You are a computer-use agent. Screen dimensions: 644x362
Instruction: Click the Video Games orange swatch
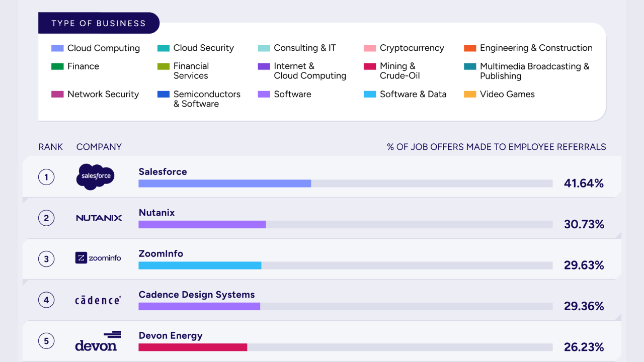pyautogui.click(x=470, y=94)
